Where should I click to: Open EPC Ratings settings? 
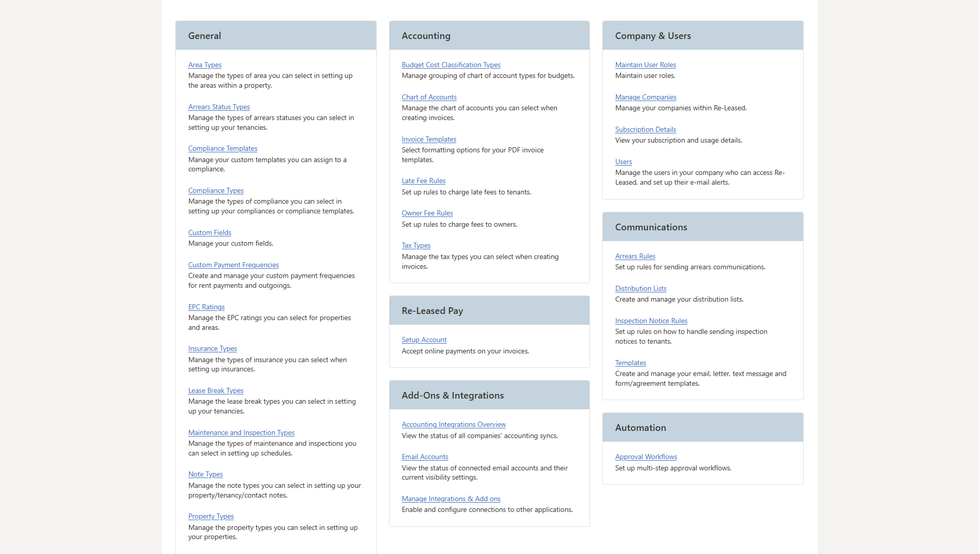pyautogui.click(x=206, y=307)
